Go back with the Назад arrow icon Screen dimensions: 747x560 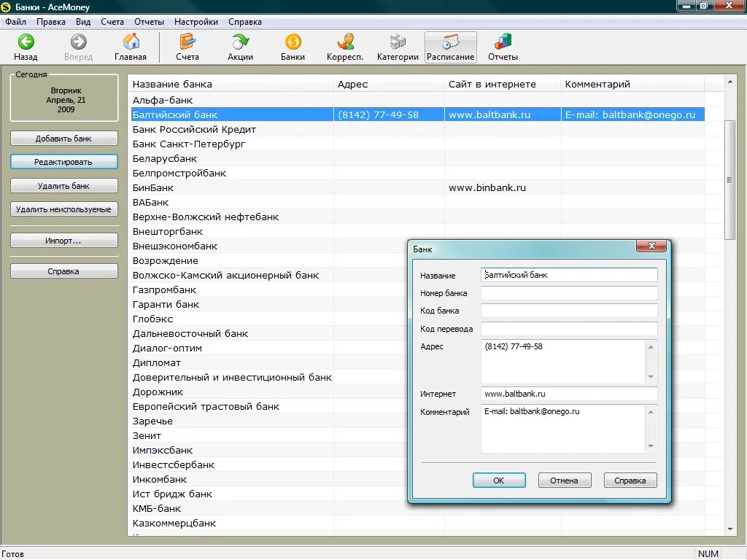[26, 42]
